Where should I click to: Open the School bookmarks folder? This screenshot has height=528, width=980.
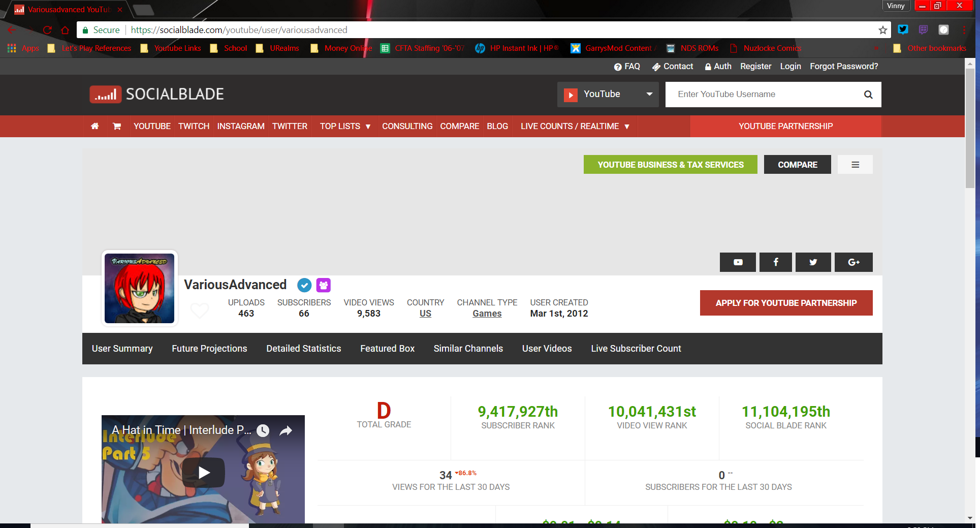229,48
